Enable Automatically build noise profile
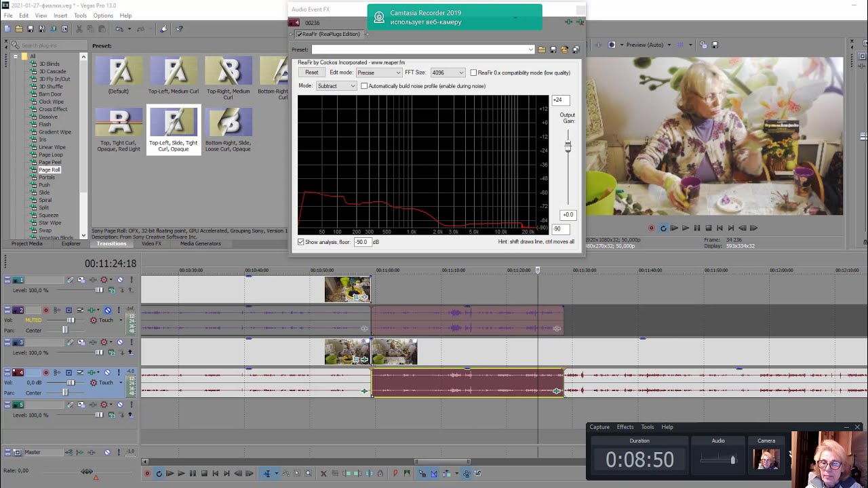Screen dimensions: 868x488 364,86
